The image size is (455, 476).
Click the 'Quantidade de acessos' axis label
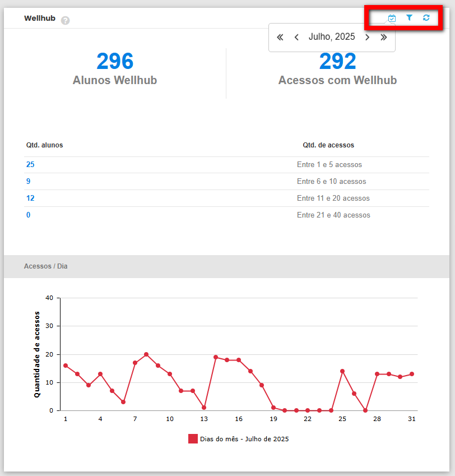tap(37, 354)
